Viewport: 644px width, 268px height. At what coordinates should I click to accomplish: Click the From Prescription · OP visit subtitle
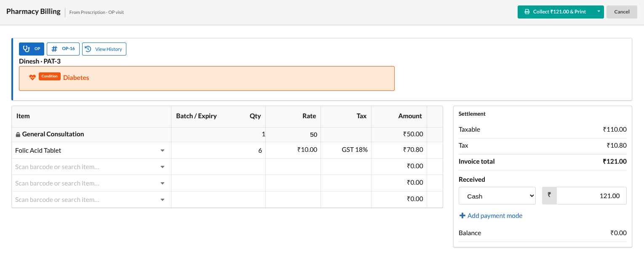[96, 12]
